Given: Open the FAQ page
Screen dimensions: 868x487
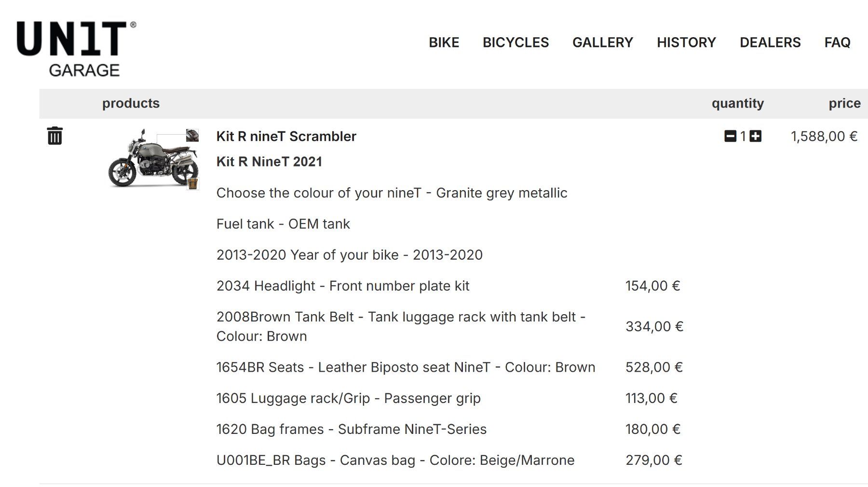Looking at the screenshot, I should point(837,42).
